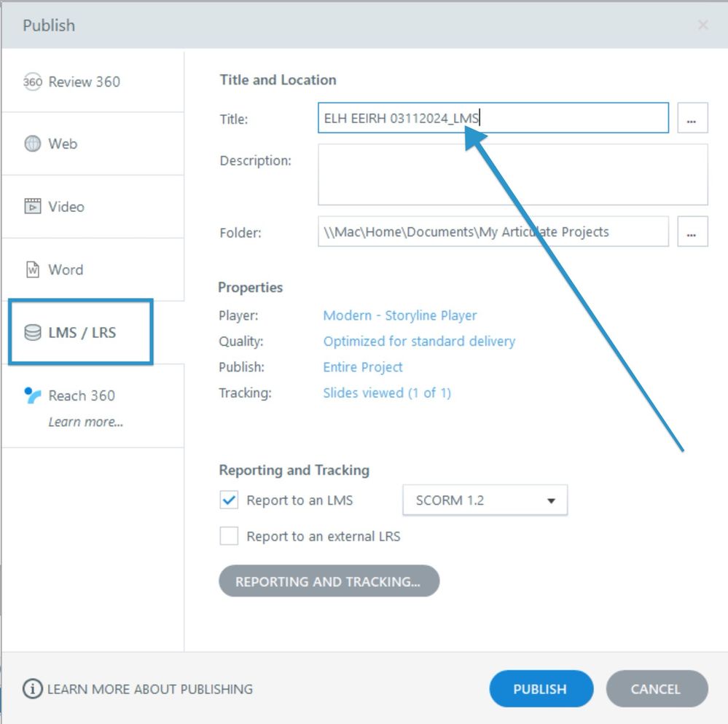Image resolution: width=728 pixels, height=724 pixels.
Task: Click the Reach 360 logo icon
Action: (33, 396)
